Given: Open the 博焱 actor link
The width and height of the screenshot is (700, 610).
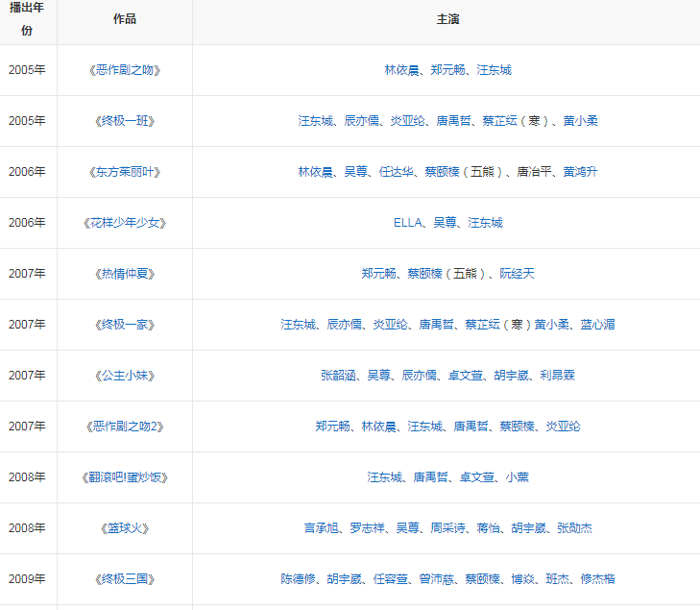Looking at the screenshot, I should (x=522, y=579).
